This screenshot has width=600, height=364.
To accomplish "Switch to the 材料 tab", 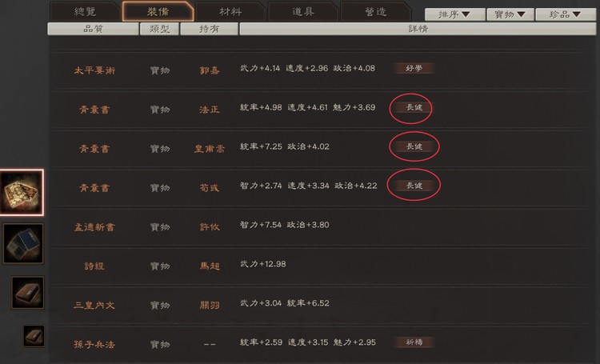I will 230,11.
